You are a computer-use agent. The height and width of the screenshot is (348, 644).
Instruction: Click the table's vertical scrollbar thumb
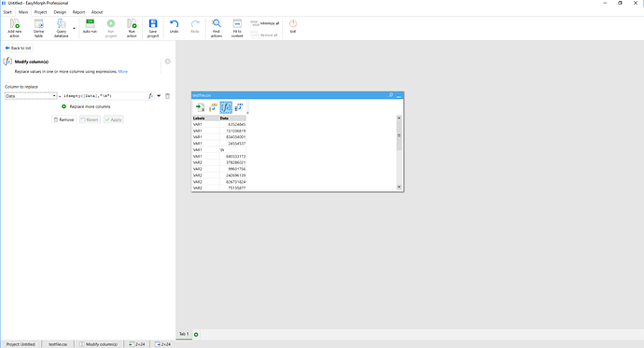click(x=399, y=136)
